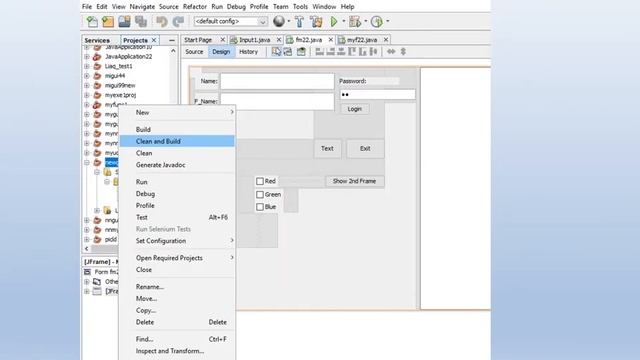Click the Change horizontal resizability icon
Screen dimensions: 640x360
[x=391, y=51]
